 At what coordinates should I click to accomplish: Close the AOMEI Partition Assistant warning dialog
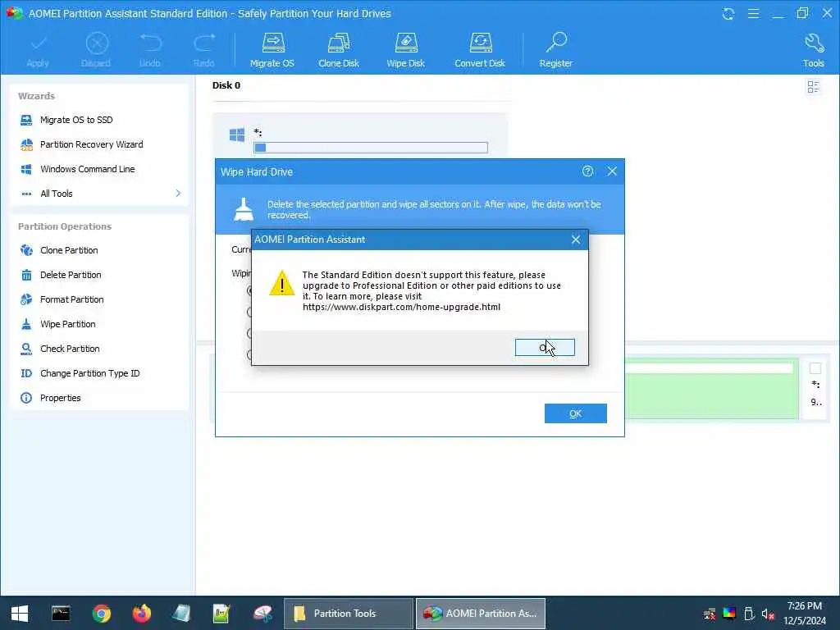coord(576,240)
